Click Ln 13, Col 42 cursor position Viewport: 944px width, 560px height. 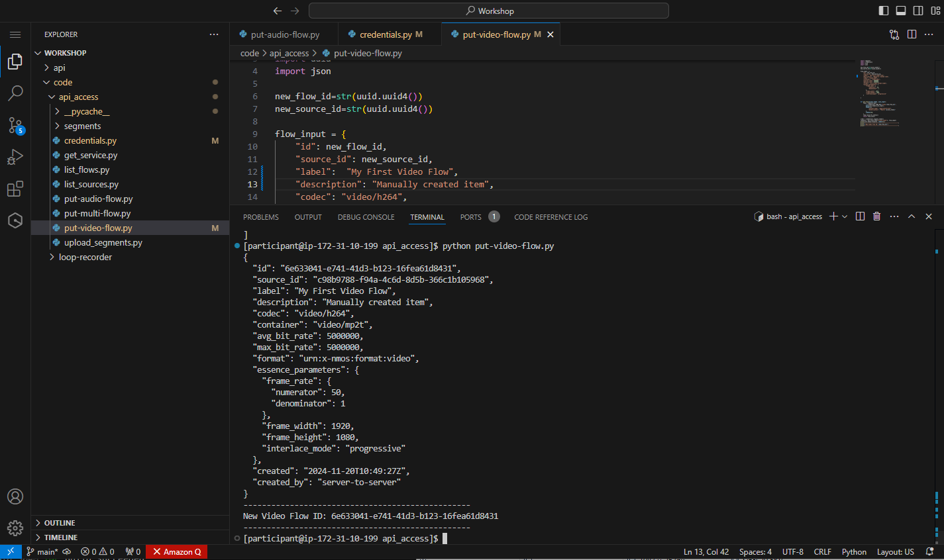[x=706, y=552]
